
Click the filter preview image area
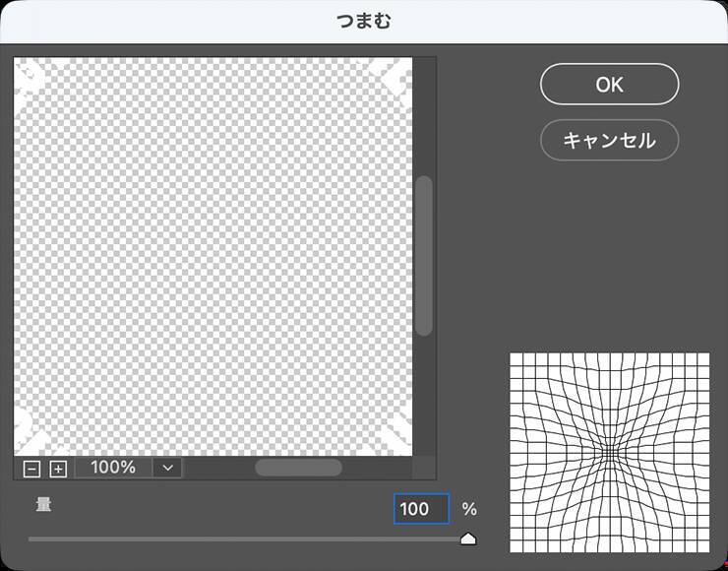tap(212, 257)
